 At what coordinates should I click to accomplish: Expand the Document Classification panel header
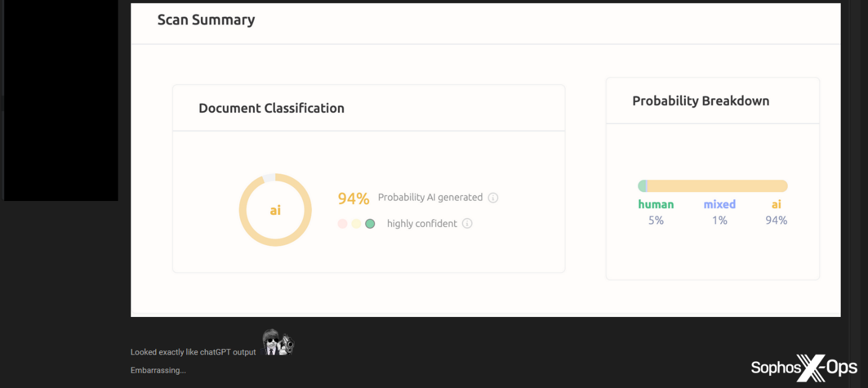point(271,108)
